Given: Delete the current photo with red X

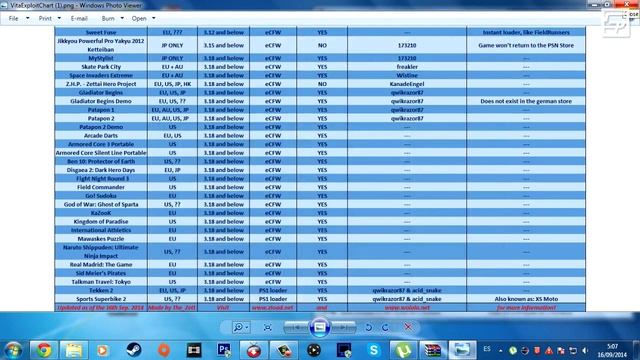Looking at the screenshot, I should (408, 327).
